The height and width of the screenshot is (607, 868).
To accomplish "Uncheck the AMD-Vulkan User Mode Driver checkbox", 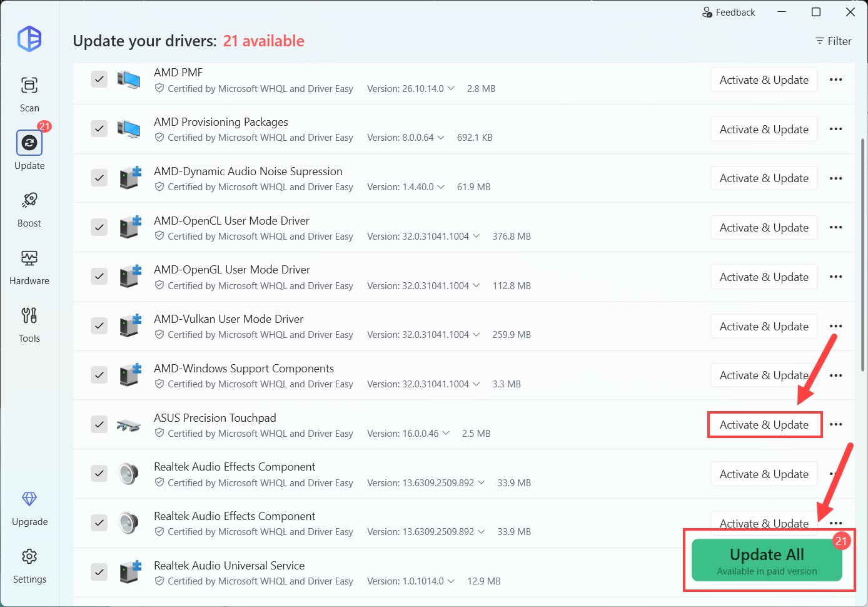I will (x=99, y=326).
